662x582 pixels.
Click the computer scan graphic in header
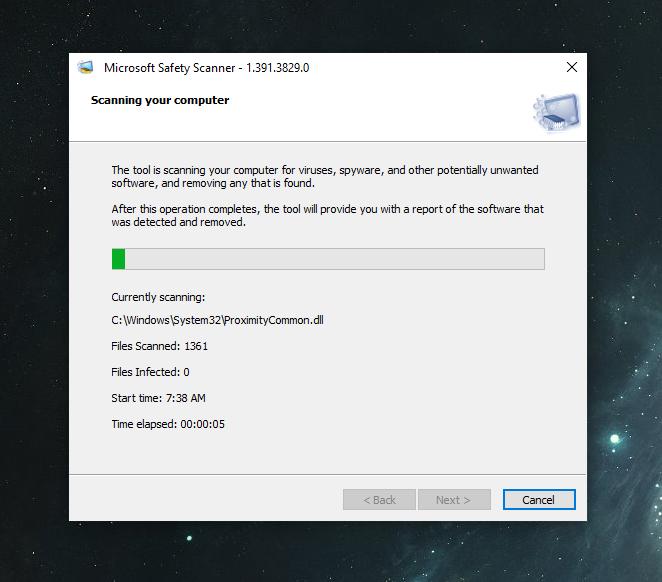pyautogui.click(x=557, y=112)
